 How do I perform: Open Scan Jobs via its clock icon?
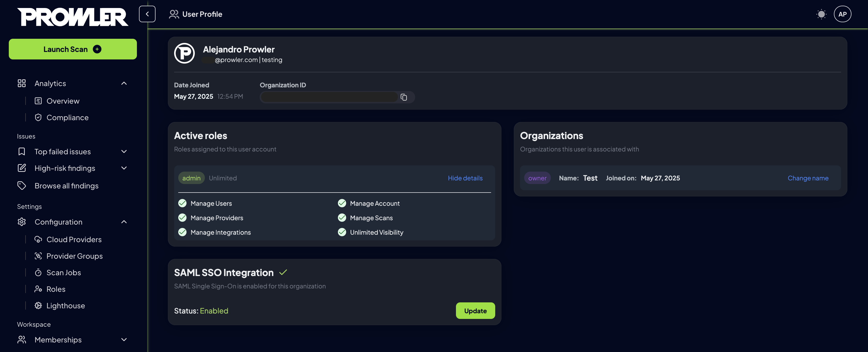(38, 272)
